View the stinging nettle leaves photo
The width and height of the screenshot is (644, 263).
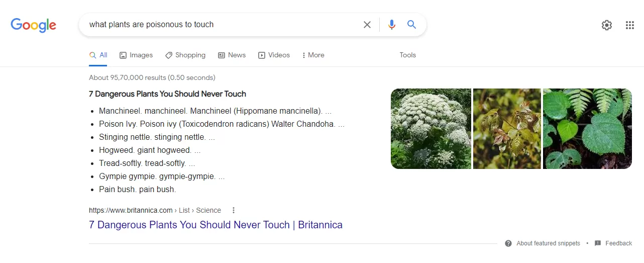(x=587, y=129)
